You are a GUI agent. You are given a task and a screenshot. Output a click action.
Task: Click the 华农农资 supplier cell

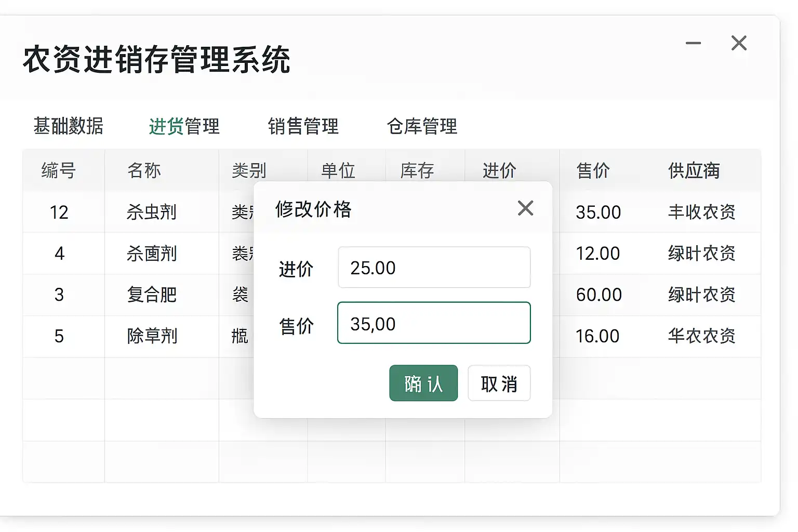point(701,336)
